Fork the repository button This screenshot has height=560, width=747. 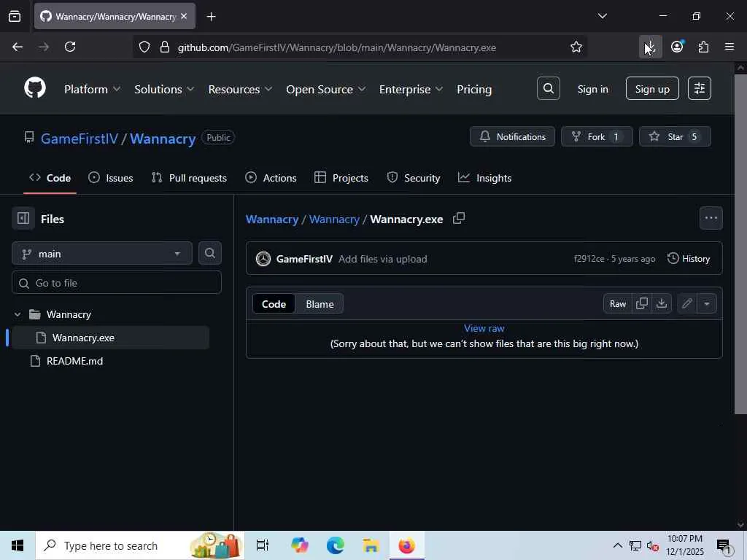pyautogui.click(x=597, y=136)
